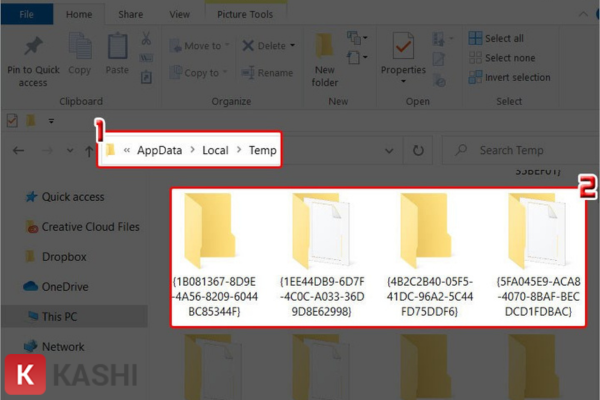Expand the address bar history dropdown

coord(389,150)
